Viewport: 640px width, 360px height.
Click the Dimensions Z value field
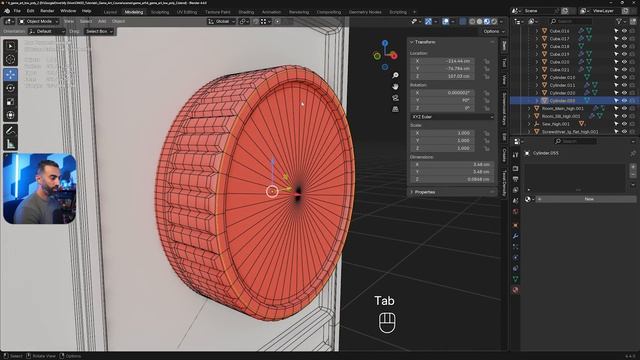coord(452,179)
